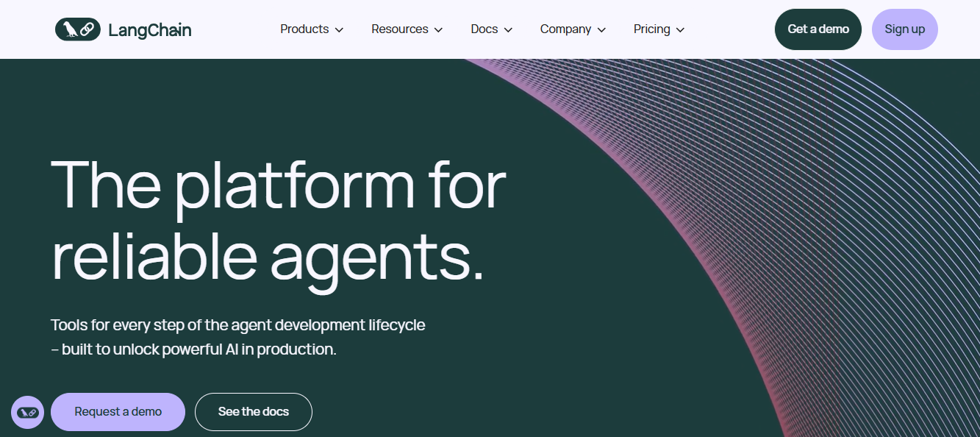The image size is (980, 437).
Task: Expand the Products dropdown chevron
Action: (339, 30)
